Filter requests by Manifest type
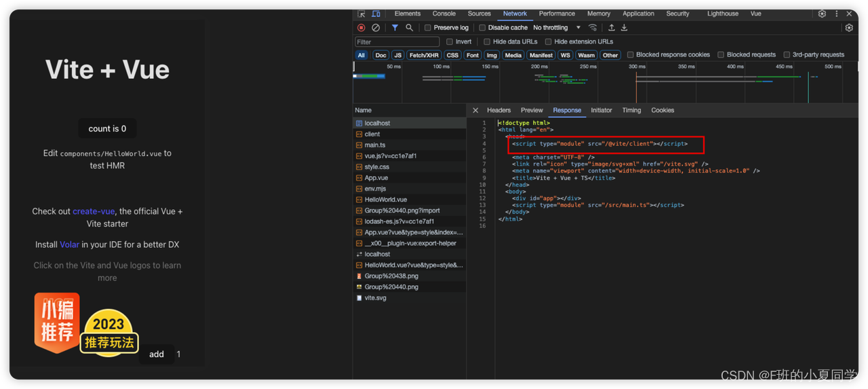868x389 pixels. coord(541,55)
